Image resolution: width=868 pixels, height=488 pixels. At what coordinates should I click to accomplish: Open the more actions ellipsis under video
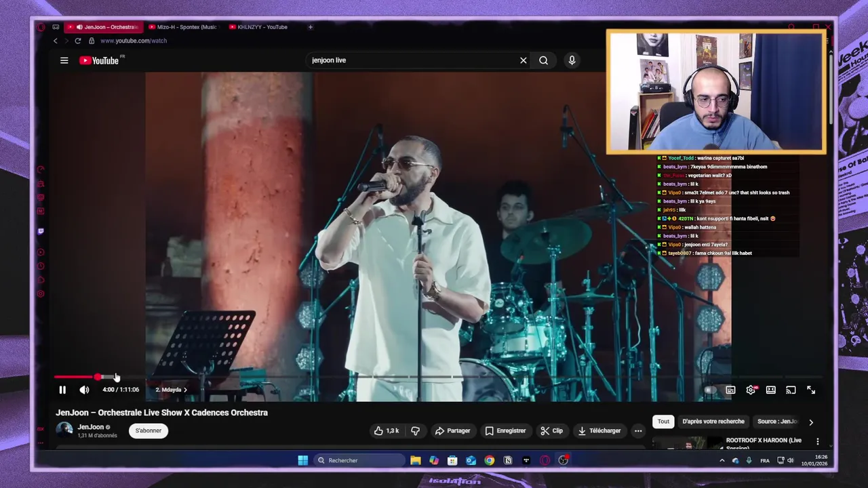tap(638, 430)
